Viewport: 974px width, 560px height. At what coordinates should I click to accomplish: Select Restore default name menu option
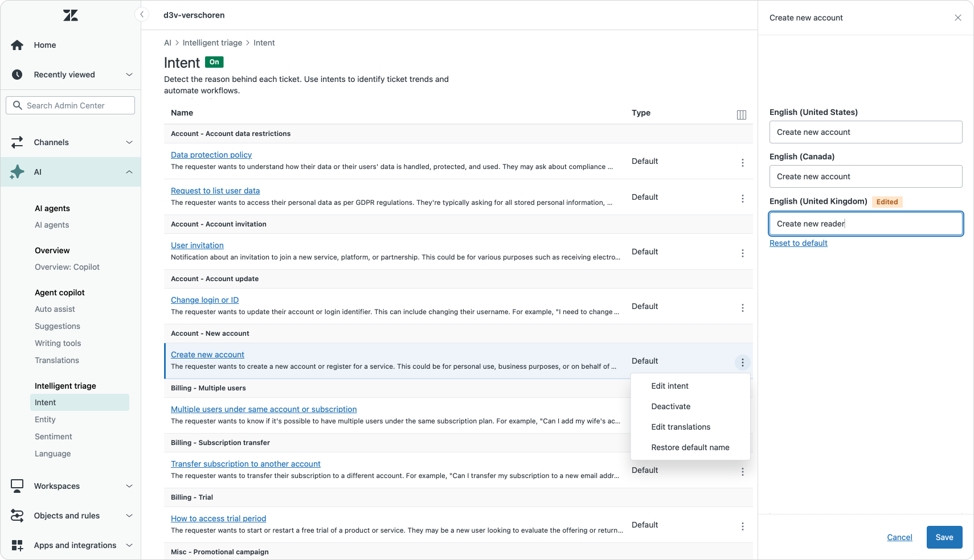690,447
